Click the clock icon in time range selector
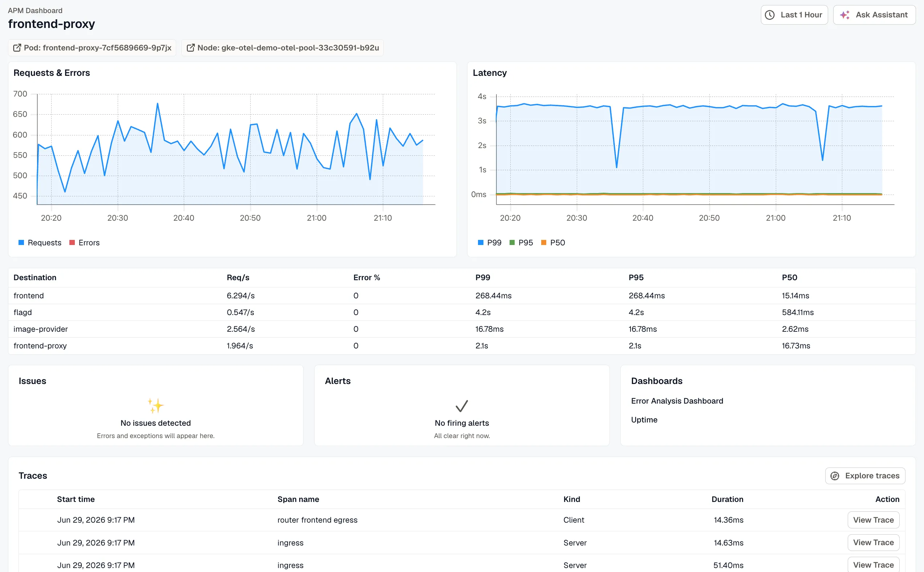Screen dimensions: 924x572 [x=770, y=15]
